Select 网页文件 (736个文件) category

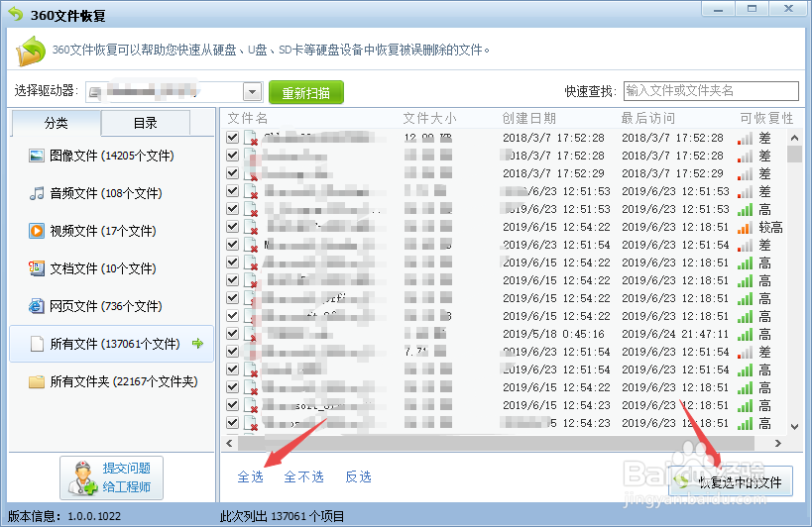[x=111, y=306]
